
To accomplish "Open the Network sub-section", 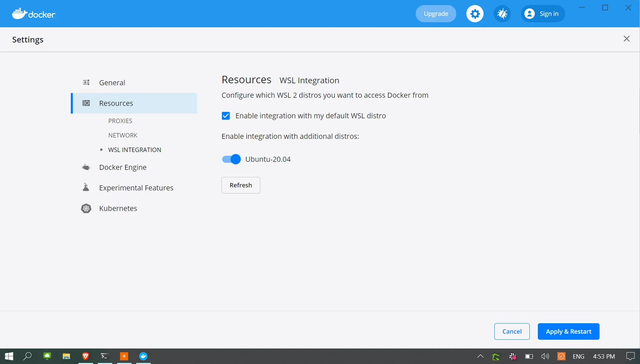I will 123,135.
